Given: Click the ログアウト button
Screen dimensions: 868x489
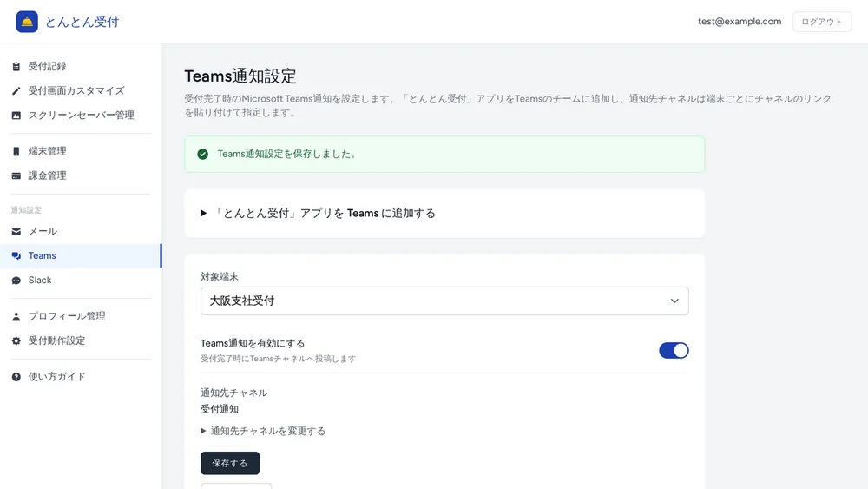Looking at the screenshot, I should click(821, 22).
